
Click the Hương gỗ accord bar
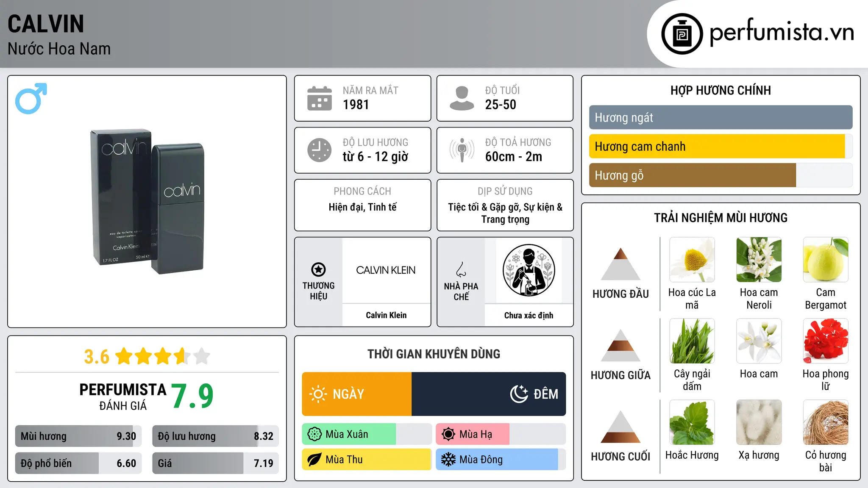tap(721, 175)
